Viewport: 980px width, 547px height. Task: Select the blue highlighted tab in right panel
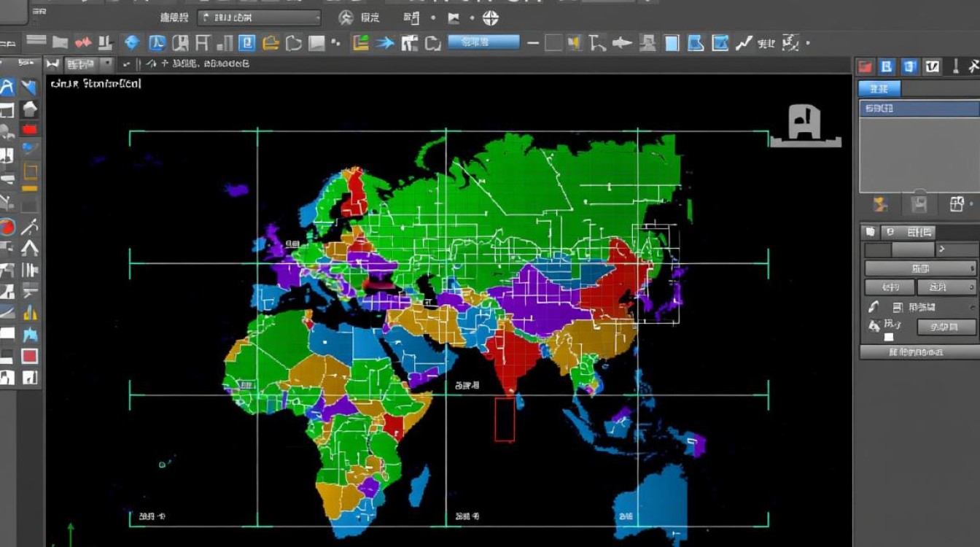tap(879, 89)
